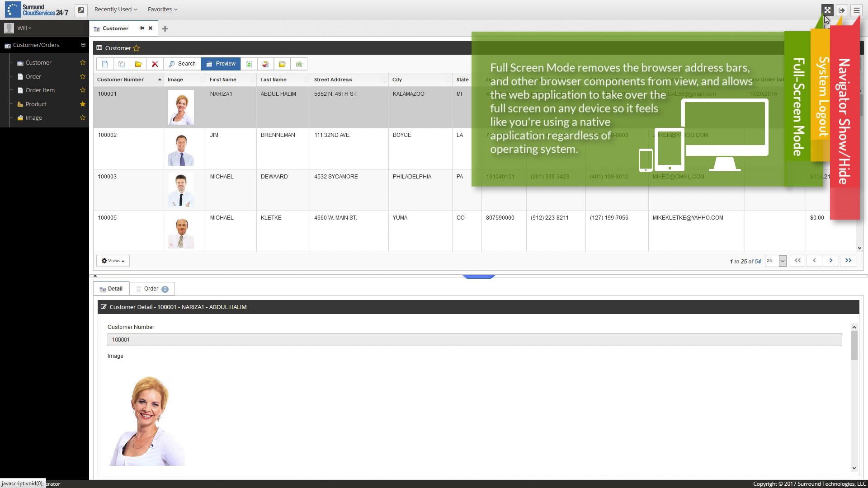The height and width of the screenshot is (488, 868).
Task: Open the Views dropdown button
Action: click(x=113, y=261)
